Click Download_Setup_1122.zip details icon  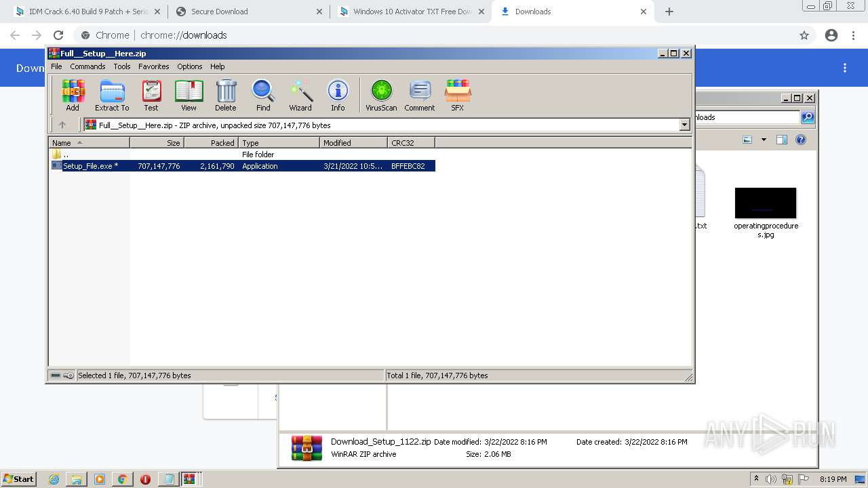click(307, 448)
